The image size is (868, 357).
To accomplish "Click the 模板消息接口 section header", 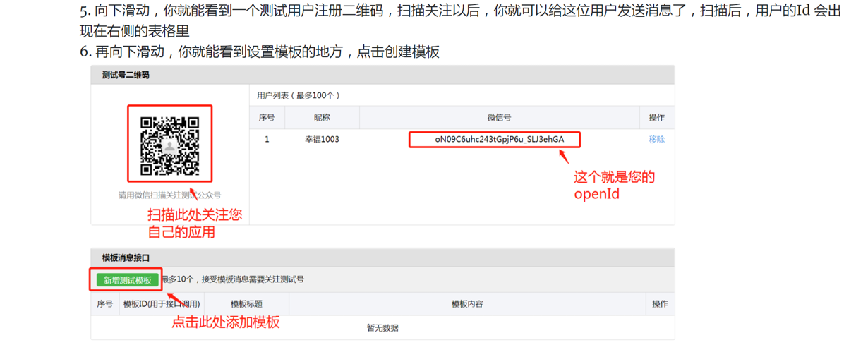I will [126, 258].
